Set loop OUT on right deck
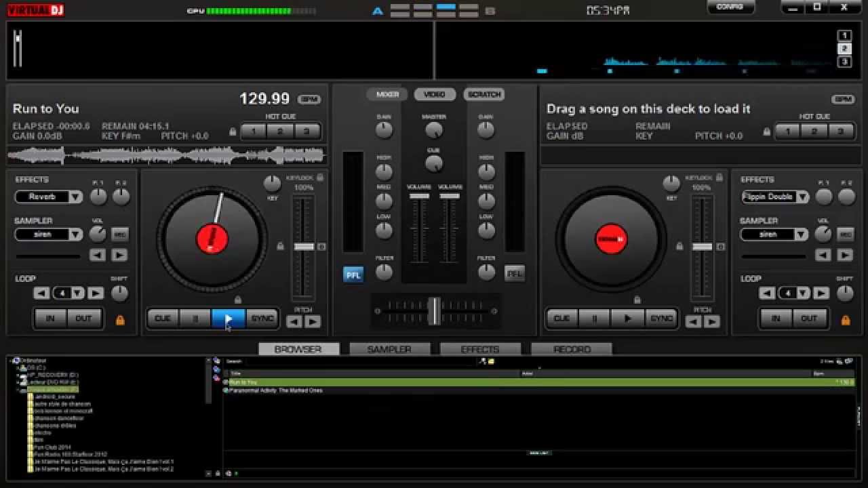The image size is (868, 488). pos(809,319)
